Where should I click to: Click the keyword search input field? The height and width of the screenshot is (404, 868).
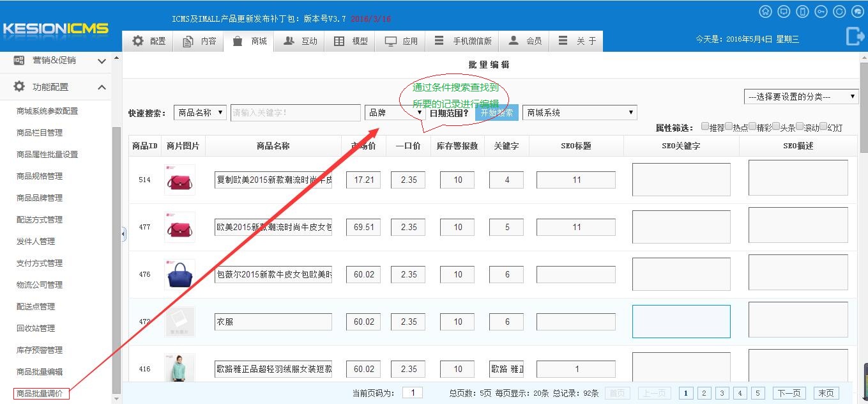pos(296,113)
